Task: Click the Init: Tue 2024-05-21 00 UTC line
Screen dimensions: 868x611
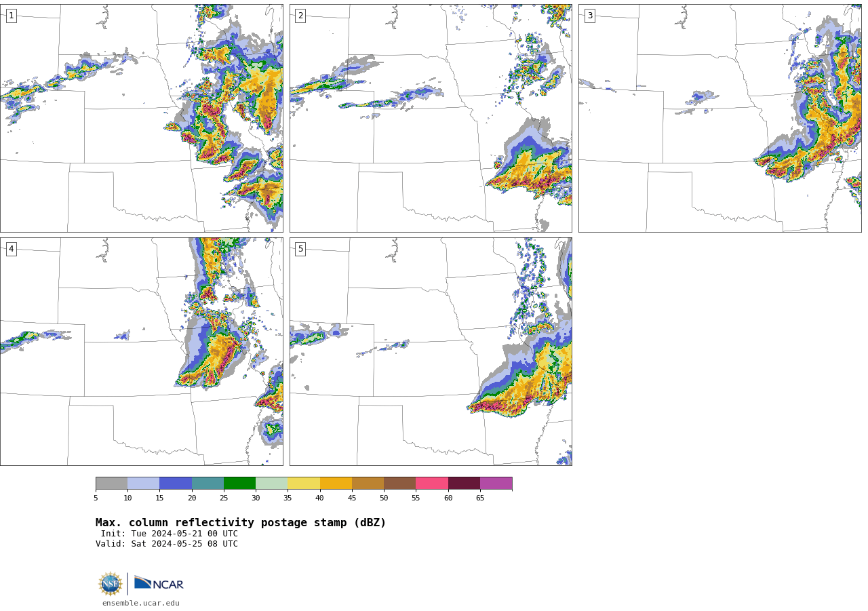Action: click(170, 534)
